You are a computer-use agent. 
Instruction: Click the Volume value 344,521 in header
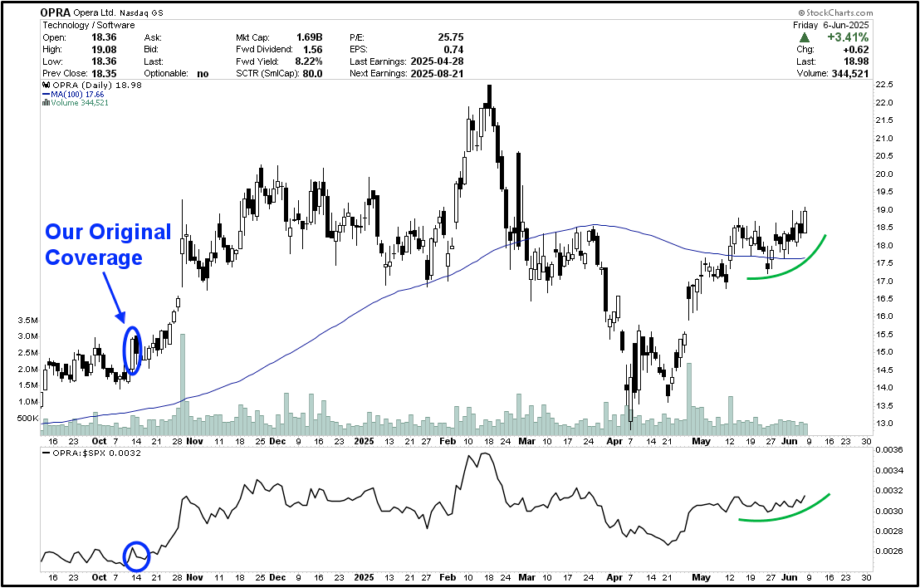tap(849, 74)
